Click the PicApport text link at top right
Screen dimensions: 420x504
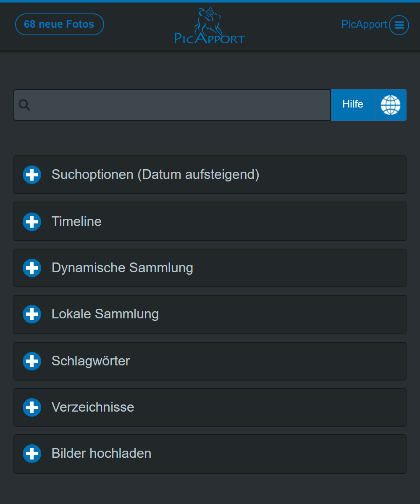coord(364,24)
